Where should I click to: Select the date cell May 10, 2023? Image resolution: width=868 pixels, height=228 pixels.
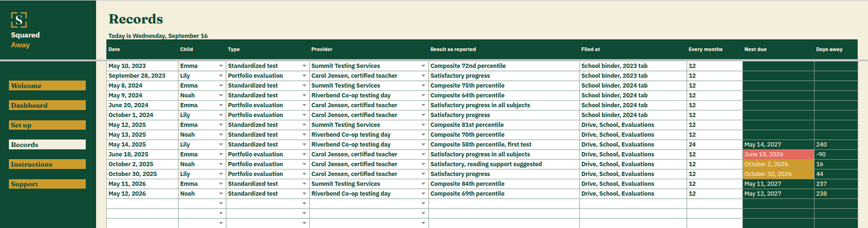click(x=142, y=66)
